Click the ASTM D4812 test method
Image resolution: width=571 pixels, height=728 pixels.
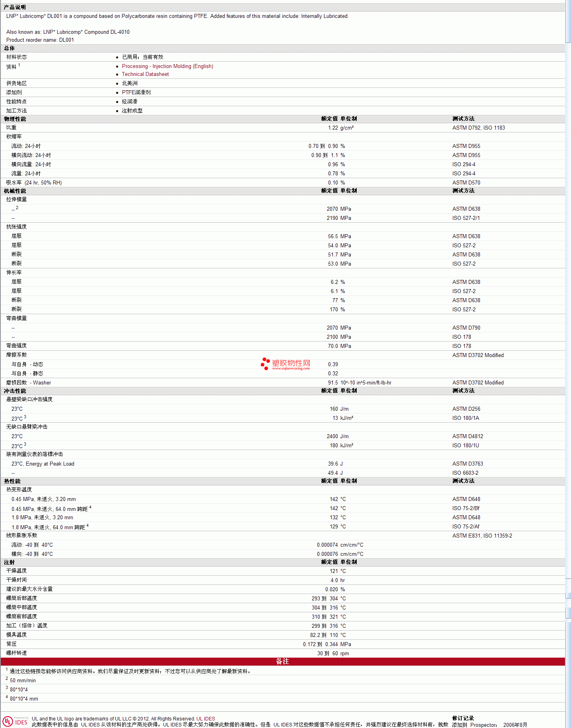tap(468, 437)
